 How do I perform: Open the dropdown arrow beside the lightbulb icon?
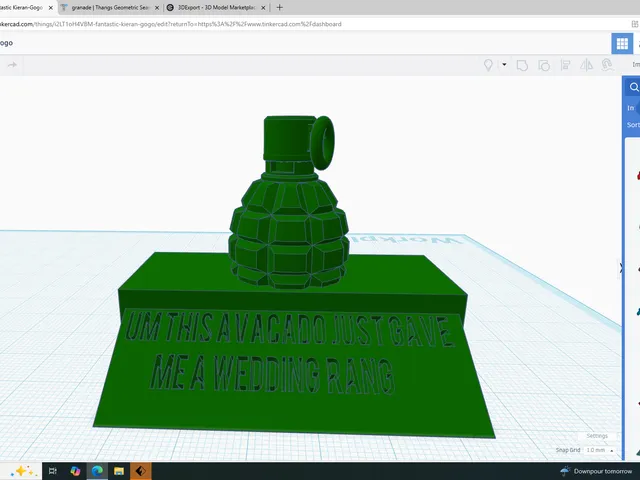[x=504, y=64]
